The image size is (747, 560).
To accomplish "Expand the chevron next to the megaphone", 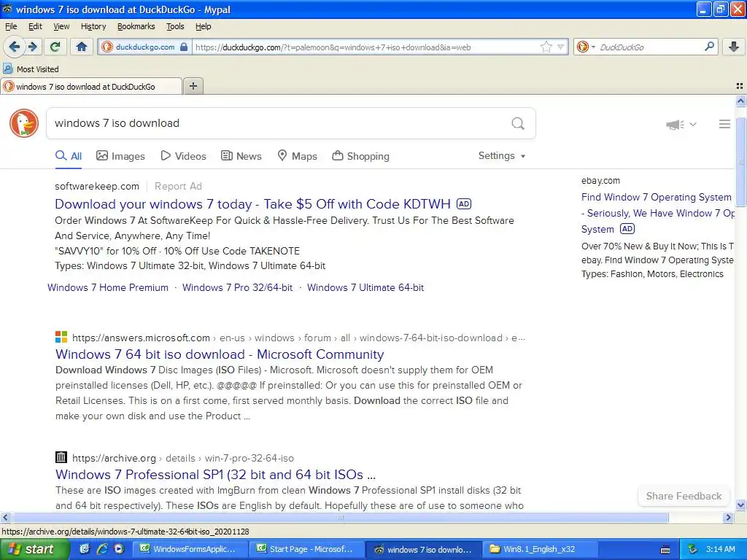I will coord(693,124).
